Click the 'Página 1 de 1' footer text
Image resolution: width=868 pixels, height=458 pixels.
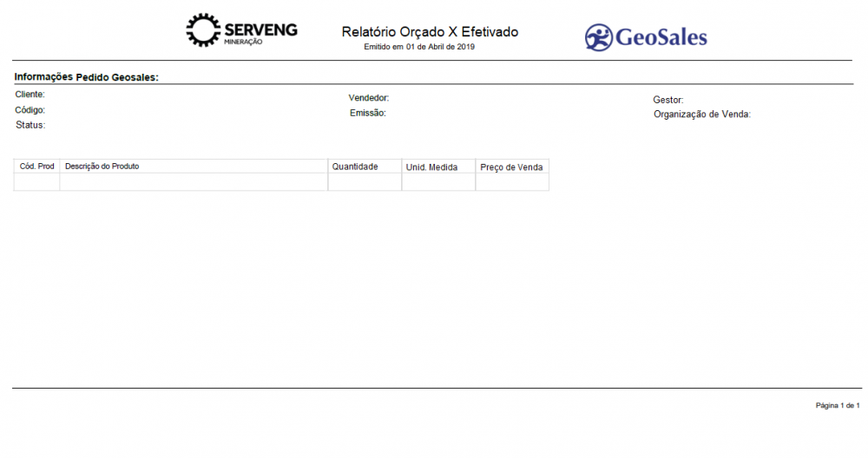[x=838, y=405]
